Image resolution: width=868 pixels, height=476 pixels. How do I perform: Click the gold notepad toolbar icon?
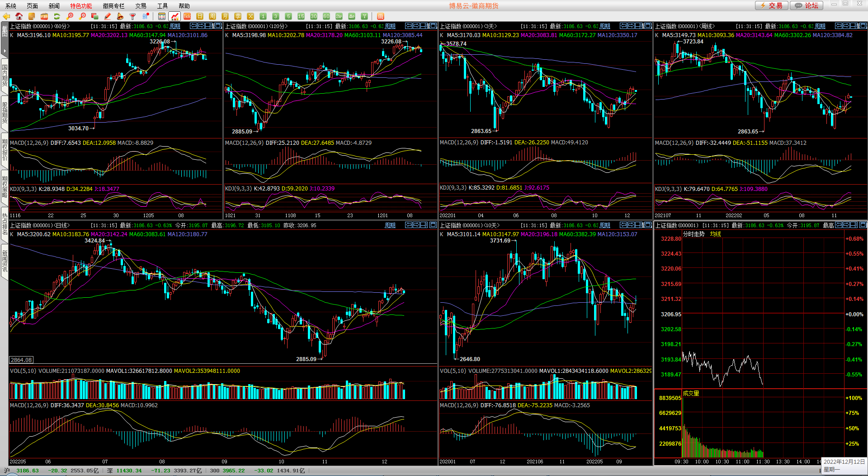click(x=32, y=16)
